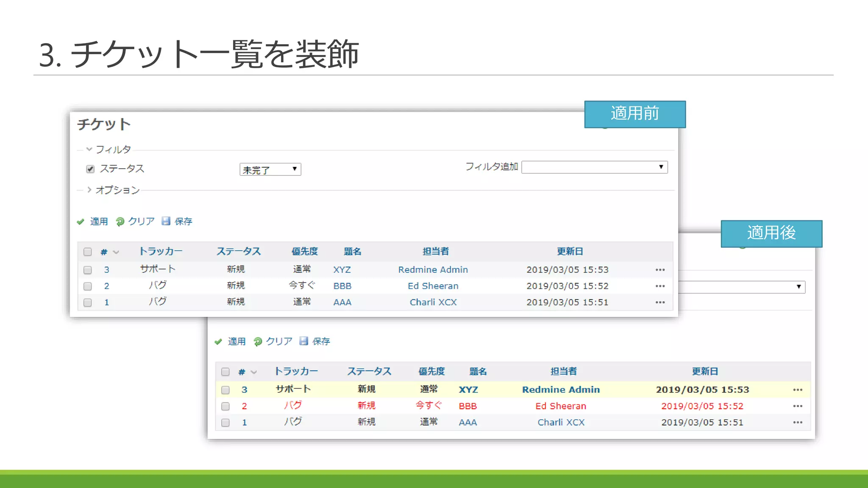Open the フィルタ追加 dropdown in before panel

[x=595, y=167]
